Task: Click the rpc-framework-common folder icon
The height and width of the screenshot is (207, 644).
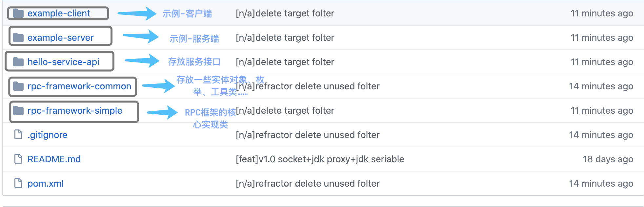Action: pyautogui.click(x=18, y=86)
